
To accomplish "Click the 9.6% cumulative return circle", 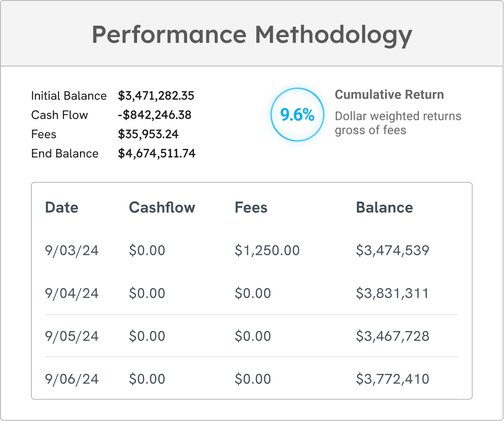I will [x=297, y=115].
